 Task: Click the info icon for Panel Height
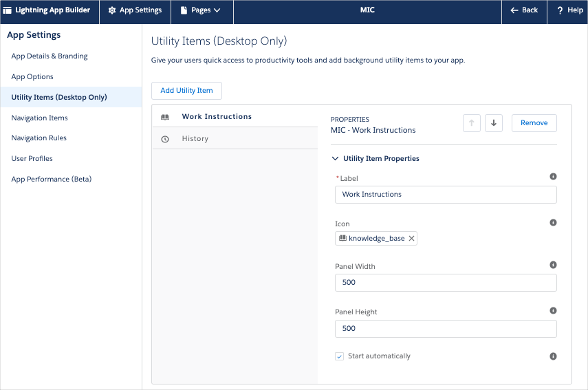pos(553,311)
